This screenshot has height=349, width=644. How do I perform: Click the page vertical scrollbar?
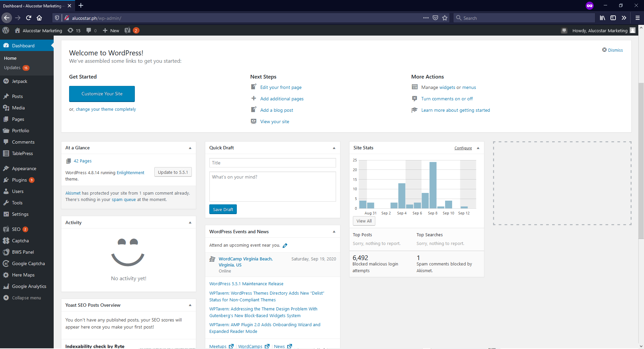(x=641, y=160)
